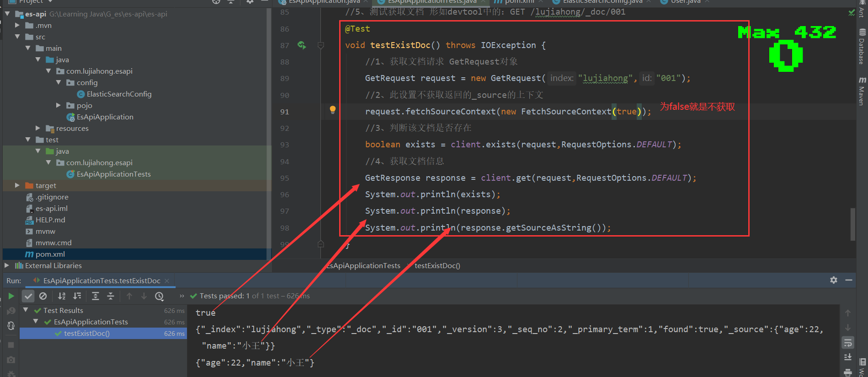Collapse the config package
The width and height of the screenshot is (868, 377).
(x=59, y=82)
